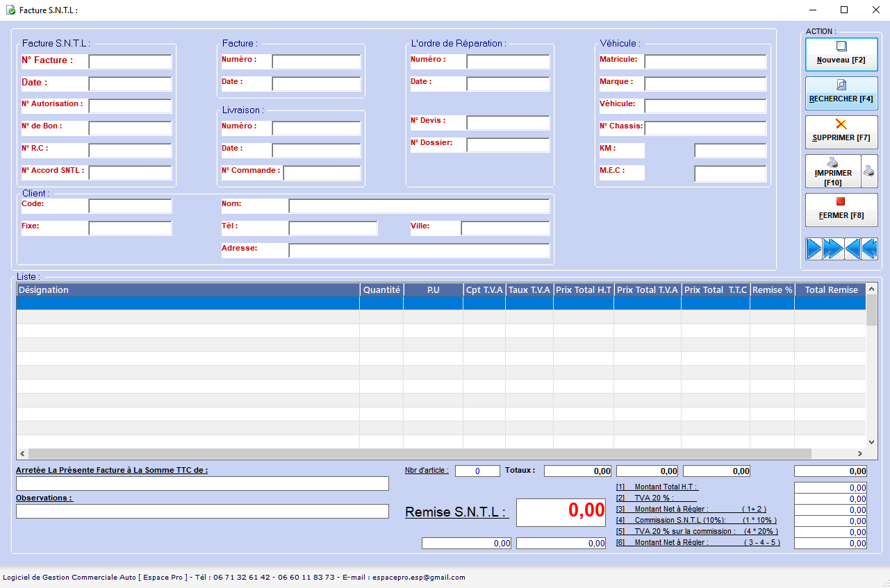Select the N° de Bon field
Viewport: 890px width, 588px height.
(130, 128)
